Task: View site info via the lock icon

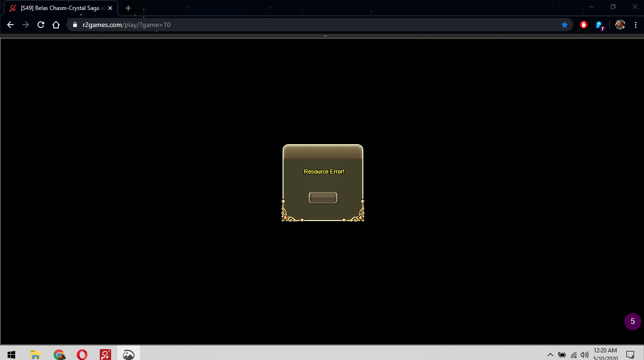Action: tap(75, 25)
